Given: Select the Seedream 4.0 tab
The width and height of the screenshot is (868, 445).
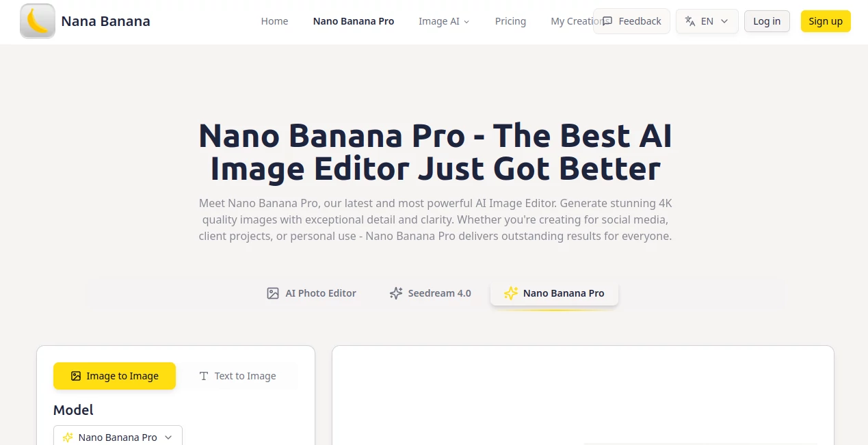Looking at the screenshot, I should click(x=430, y=293).
